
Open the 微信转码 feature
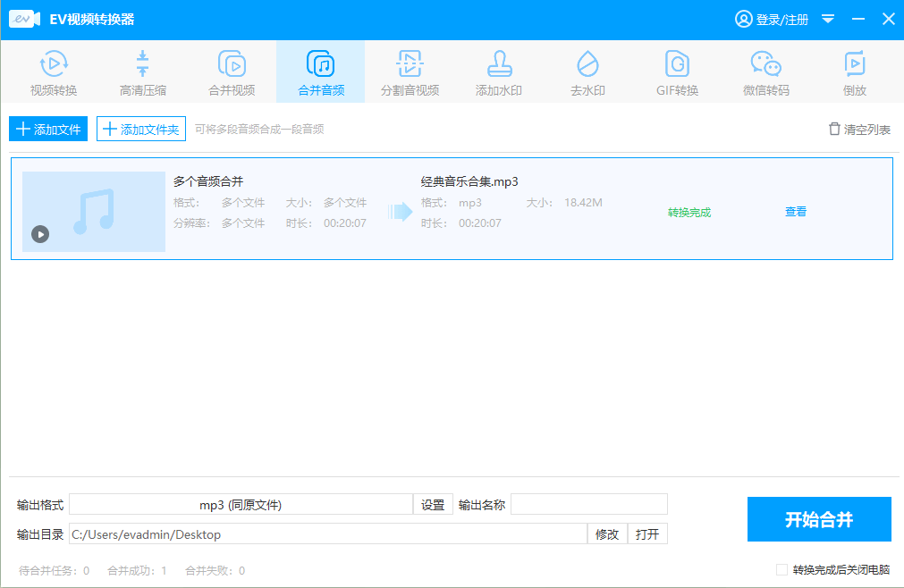tap(765, 71)
